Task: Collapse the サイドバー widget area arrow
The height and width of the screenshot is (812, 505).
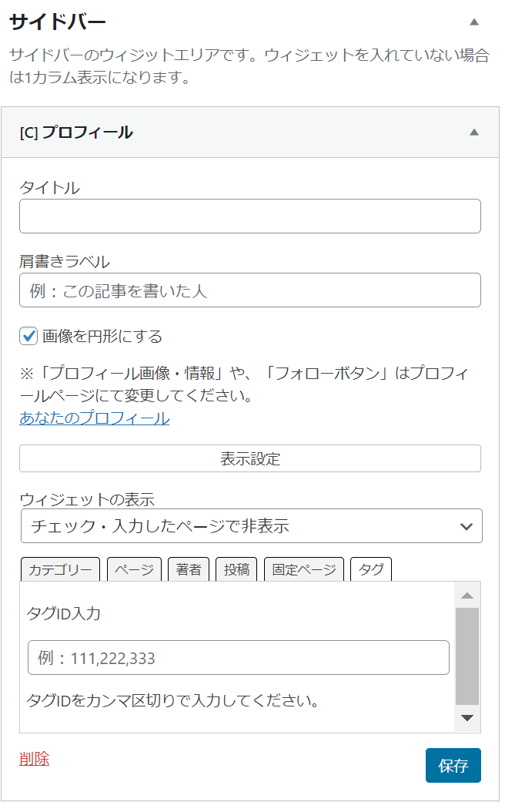Action: click(x=474, y=22)
